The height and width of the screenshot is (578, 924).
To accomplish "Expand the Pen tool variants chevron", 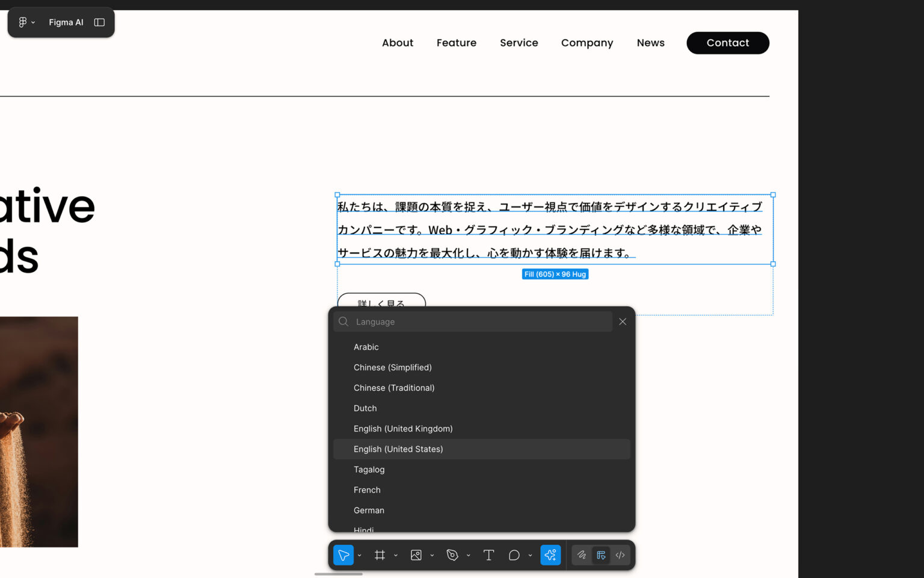I will point(469,555).
